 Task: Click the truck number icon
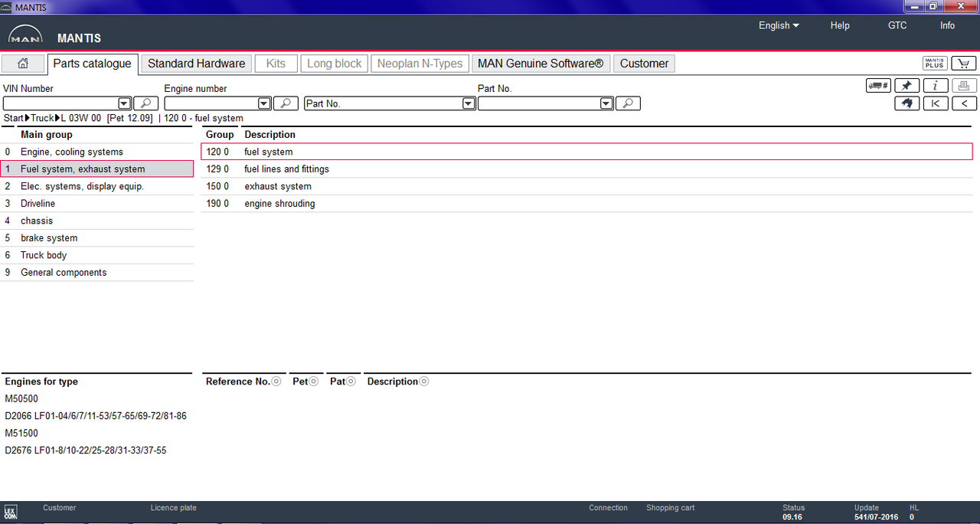878,86
